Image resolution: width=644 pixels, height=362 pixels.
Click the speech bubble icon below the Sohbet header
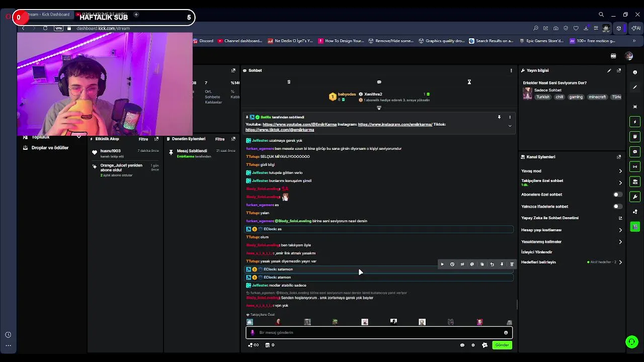pos(379,82)
